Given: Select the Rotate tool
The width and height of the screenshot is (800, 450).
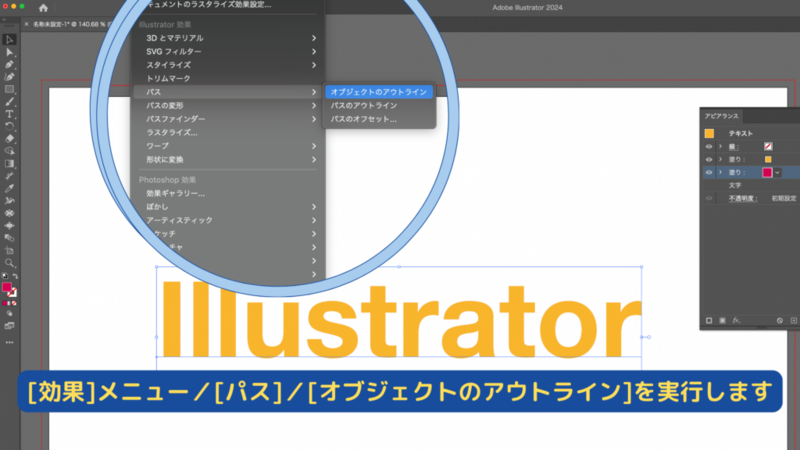Looking at the screenshot, I should point(9,127).
